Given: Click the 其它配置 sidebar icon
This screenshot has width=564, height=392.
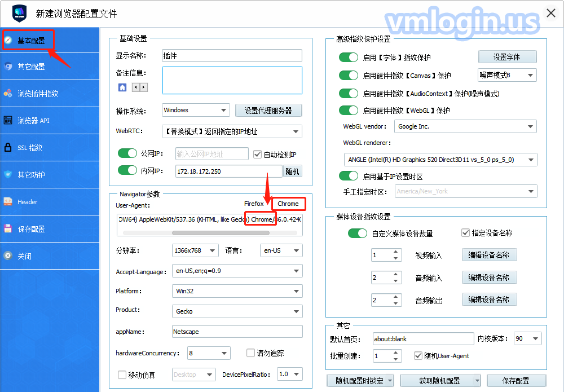Looking at the screenshot, I should click(8, 67).
